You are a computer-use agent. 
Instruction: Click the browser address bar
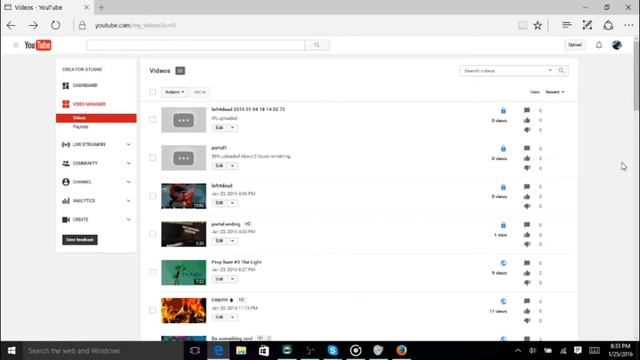tap(294, 25)
